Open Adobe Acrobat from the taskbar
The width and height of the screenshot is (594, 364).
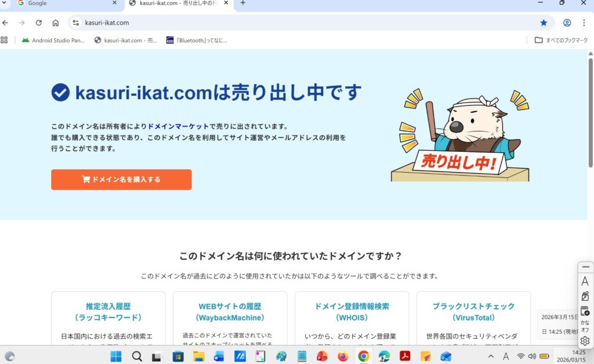pos(405,356)
